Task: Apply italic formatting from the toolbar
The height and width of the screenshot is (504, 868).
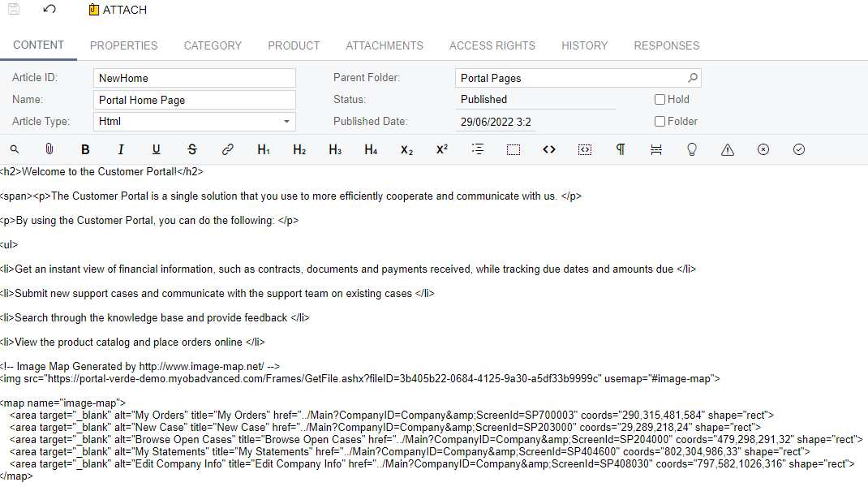Action: pos(120,149)
